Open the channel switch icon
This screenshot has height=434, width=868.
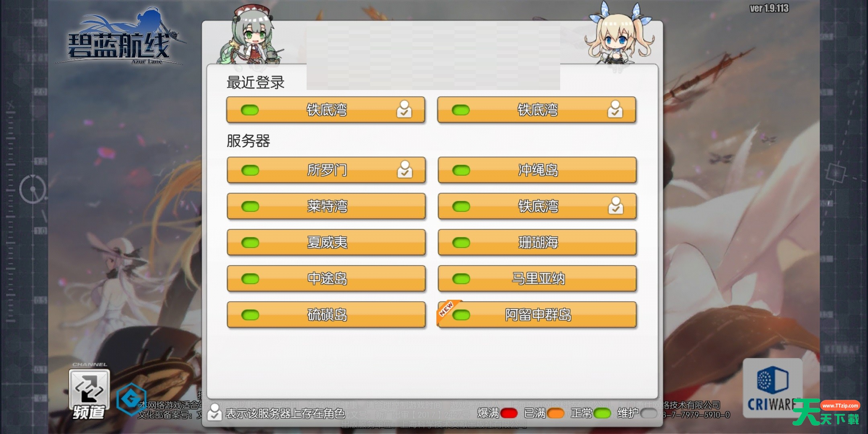(x=89, y=389)
